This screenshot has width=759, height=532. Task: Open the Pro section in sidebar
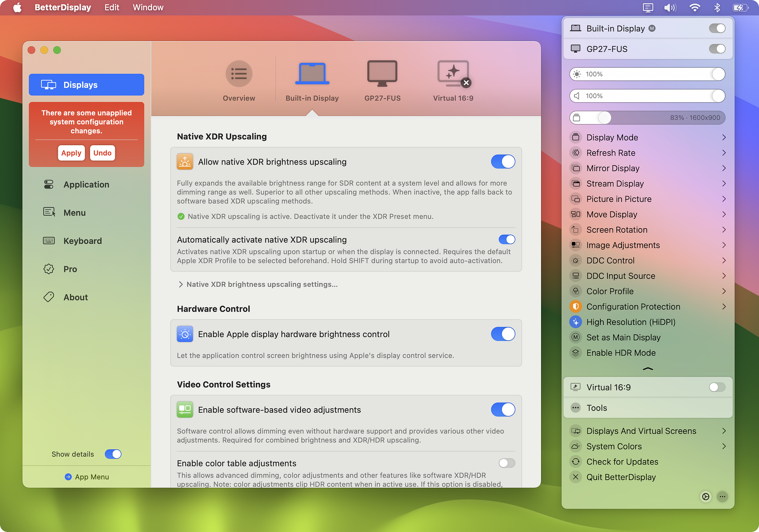[86, 269]
